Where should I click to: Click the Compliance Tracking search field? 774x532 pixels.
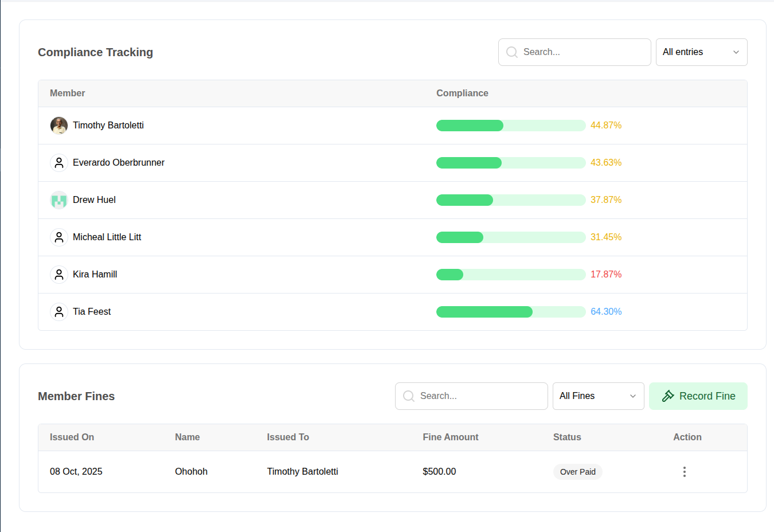coord(574,52)
